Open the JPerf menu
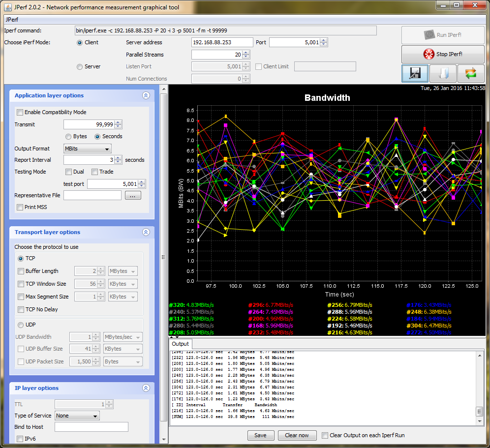Image resolution: width=490 pixels, height=448 pixels. click(12, 20)
